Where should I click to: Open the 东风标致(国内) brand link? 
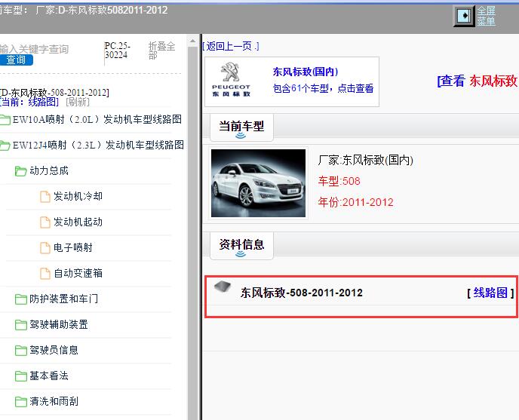tap(306, 72)
